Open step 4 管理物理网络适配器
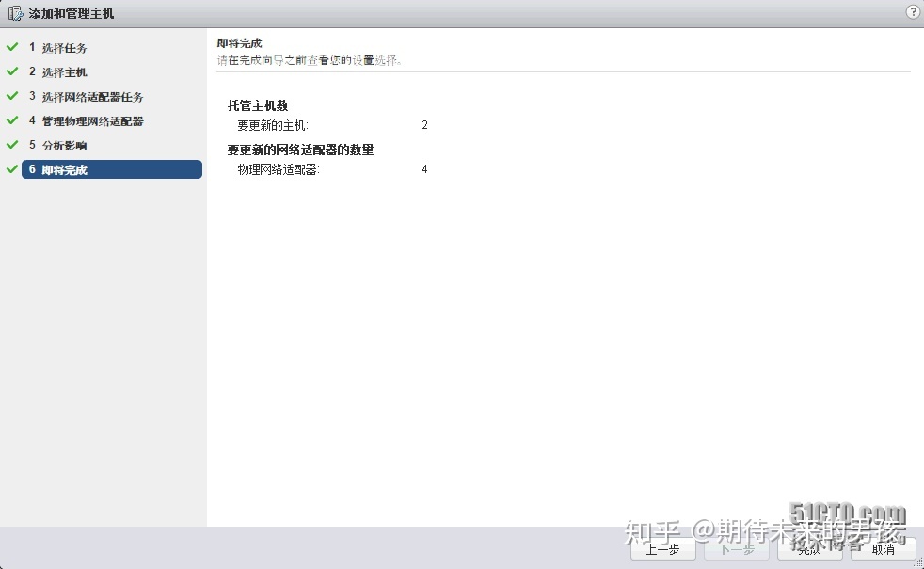The image size is (924, 569). coord(86,120)
